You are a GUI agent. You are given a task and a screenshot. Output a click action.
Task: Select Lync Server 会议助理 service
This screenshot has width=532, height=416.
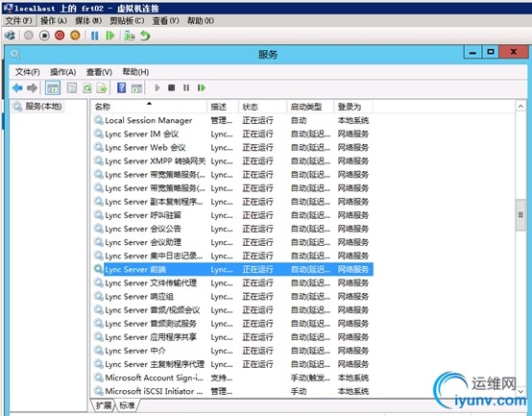coord(232,243)
